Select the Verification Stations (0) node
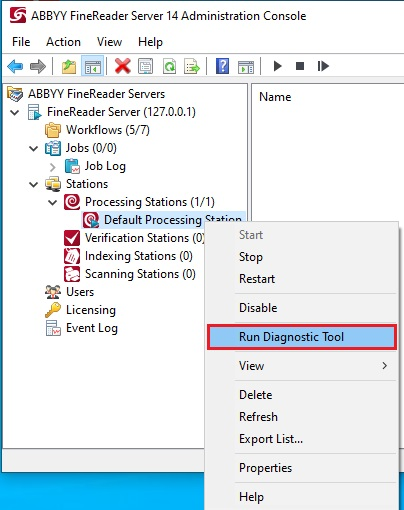The width and height of the screenshot is (404, 510). 144,238
